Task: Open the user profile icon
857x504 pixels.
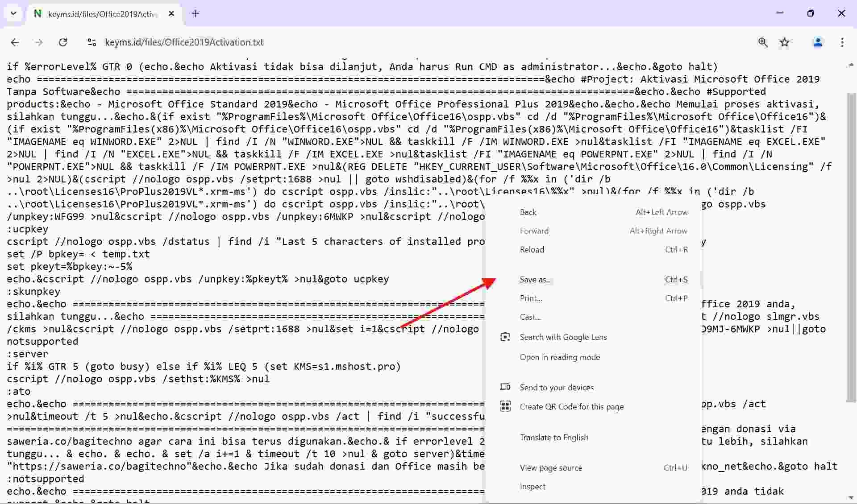Action: pos(818,42)
